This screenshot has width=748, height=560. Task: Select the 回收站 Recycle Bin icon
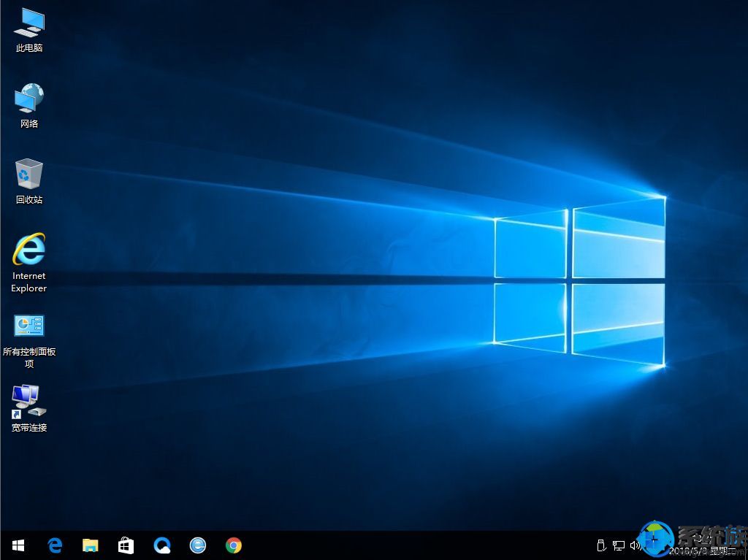click(28, 177)
